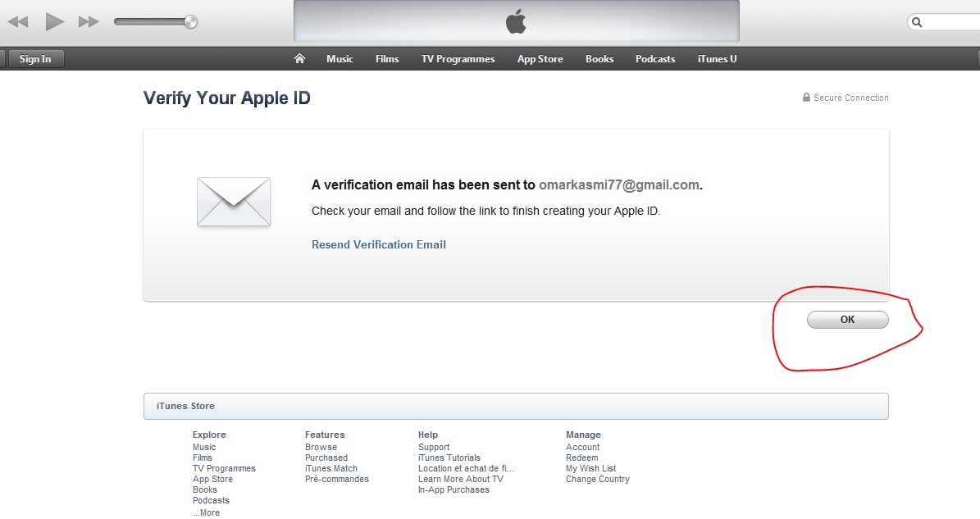Open Account under Manage

(582, 447)
